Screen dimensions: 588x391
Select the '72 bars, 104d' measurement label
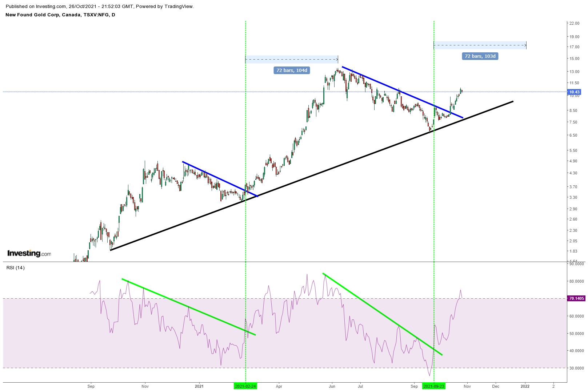(292, 70)
